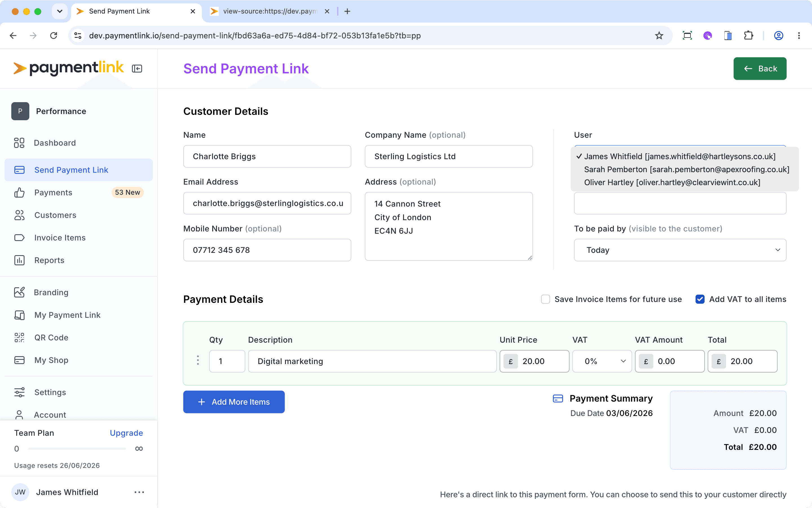Click the Invoice Items tag icon

(19, 238)
